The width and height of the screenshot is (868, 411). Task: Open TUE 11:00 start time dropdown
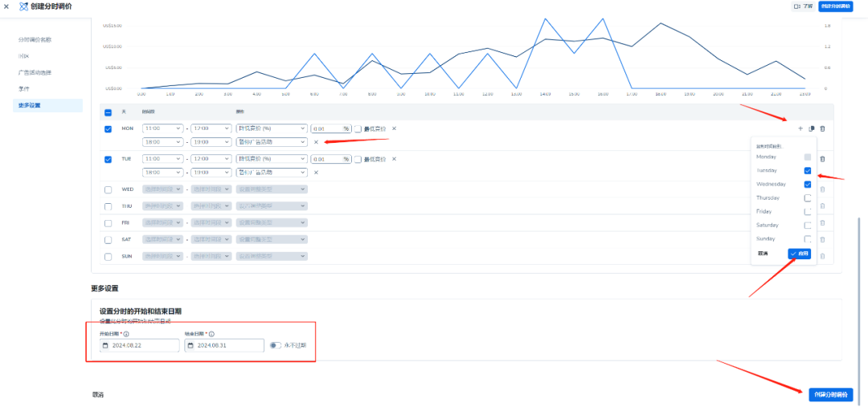point(162,159)
